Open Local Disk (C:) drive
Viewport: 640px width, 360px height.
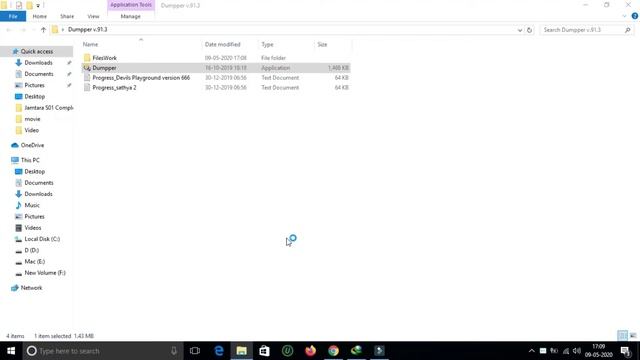pos(42,239)
